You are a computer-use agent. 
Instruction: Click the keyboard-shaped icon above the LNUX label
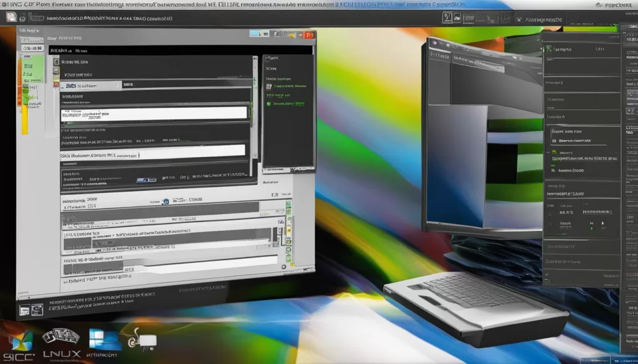[61, 337]
